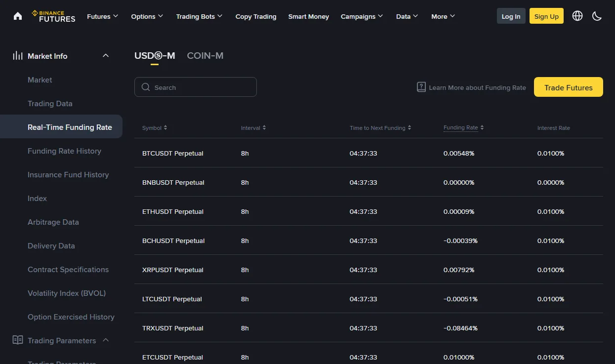
Task: Go to the home icon
Action: [x=18, y=16]
